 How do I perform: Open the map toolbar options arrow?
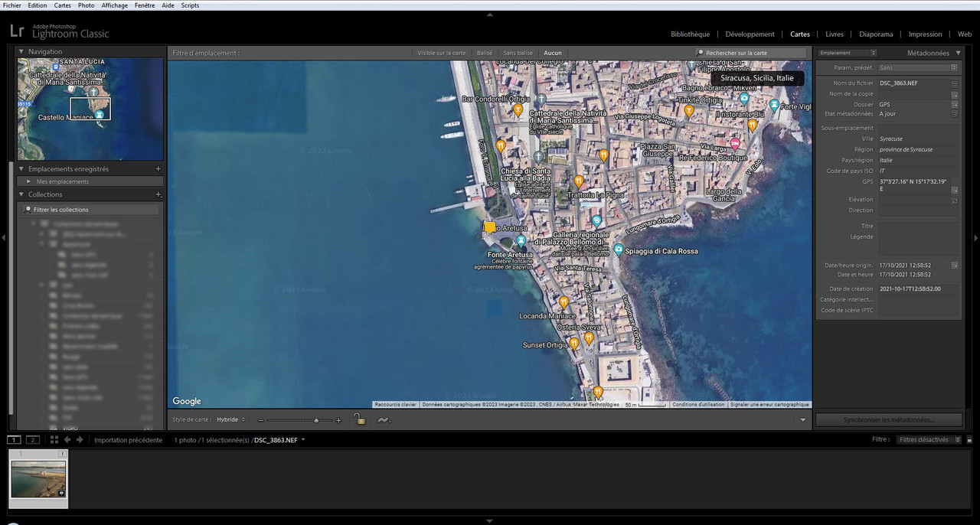[x=803, y=420]
